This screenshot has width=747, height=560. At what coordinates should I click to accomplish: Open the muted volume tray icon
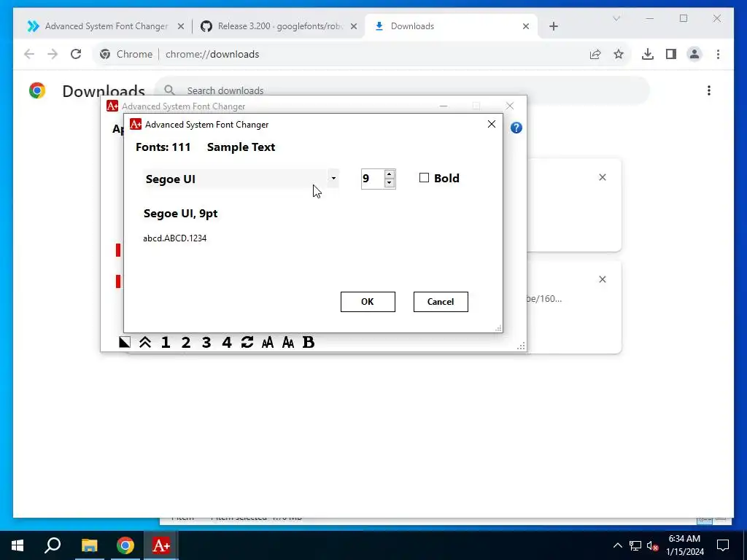tap(652, 545)
